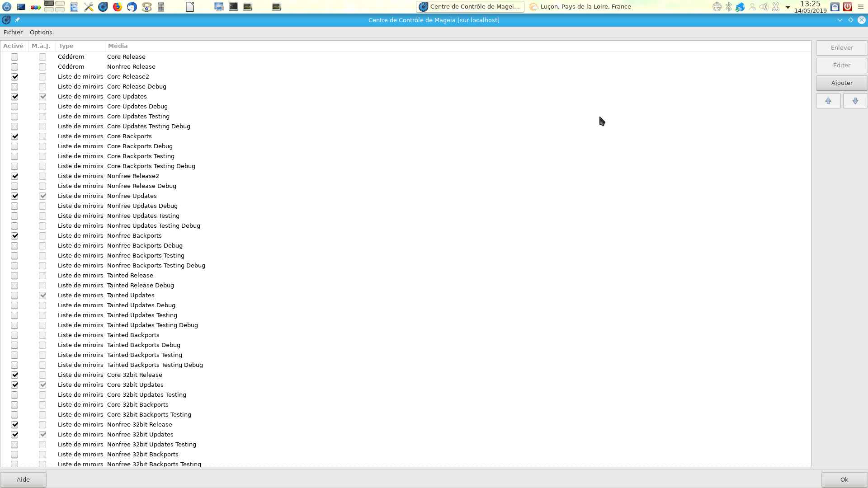Open the Fichier menu
The image size is (868, 488).
(13, 32)
